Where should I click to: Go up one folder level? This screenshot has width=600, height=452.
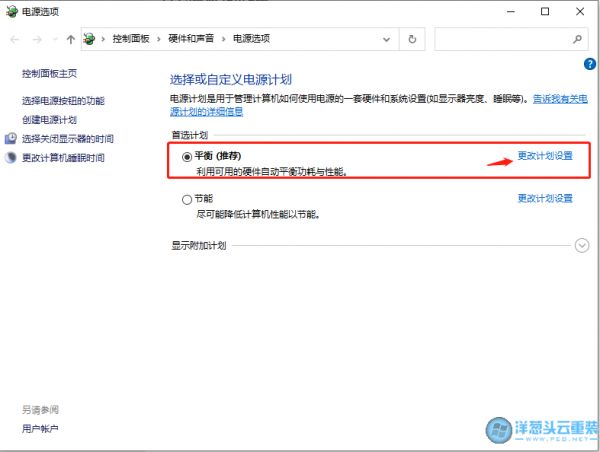pyautogui.click(x=70, y=39)
